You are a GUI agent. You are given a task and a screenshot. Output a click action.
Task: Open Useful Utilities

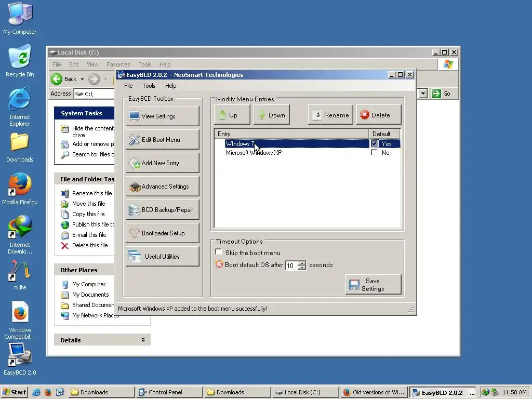[162, 257]
